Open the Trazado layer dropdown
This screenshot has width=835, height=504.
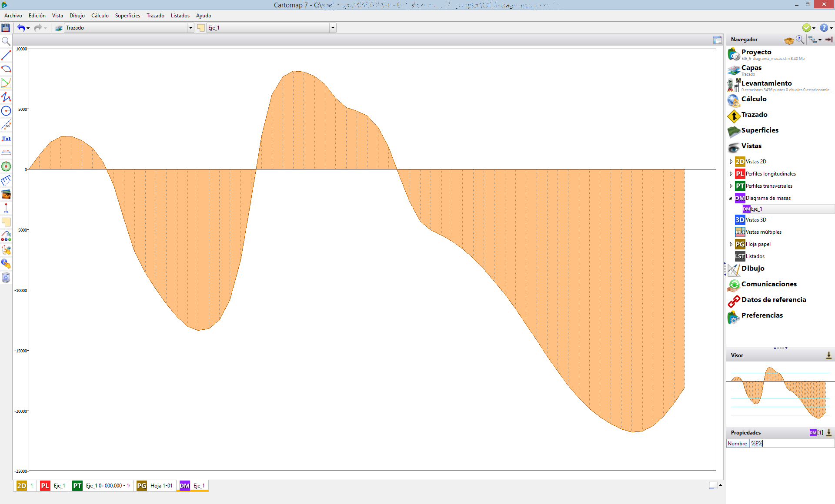click(x=190, y=28)
